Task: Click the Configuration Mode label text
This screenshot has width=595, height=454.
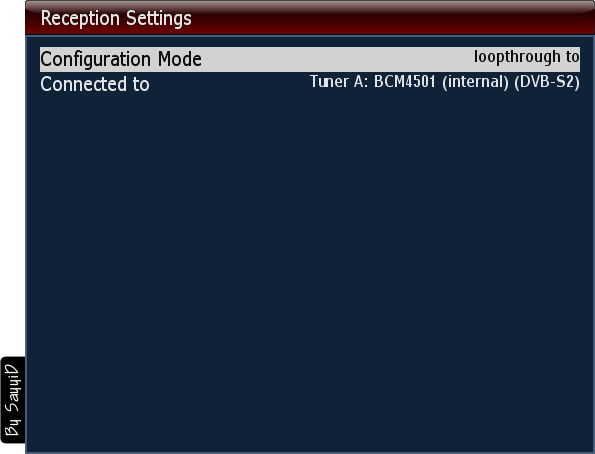Action: tap(121, 60)
